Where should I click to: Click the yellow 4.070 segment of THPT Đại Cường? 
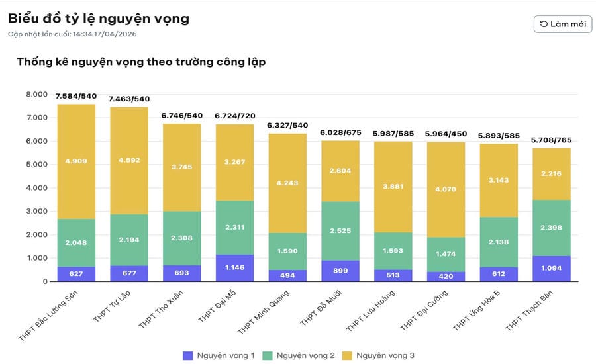[x=446, y=189]
